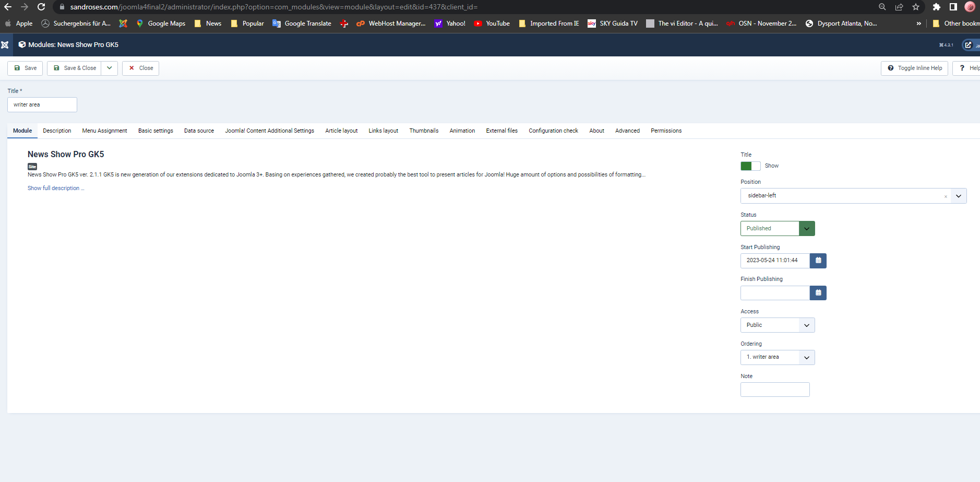This screenshot has width=980, height=482.
Task: Open the Ordering dropdown
Action: (778, 358)
